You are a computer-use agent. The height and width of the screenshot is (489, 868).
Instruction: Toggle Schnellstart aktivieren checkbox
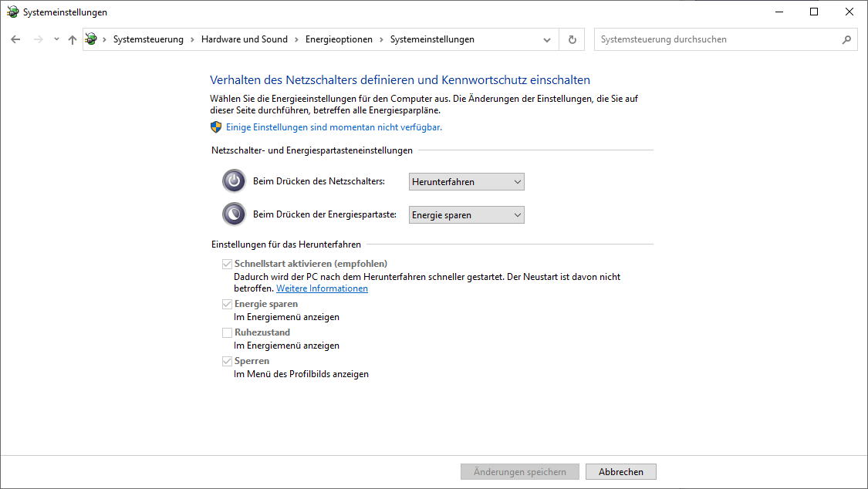point(227,264)
